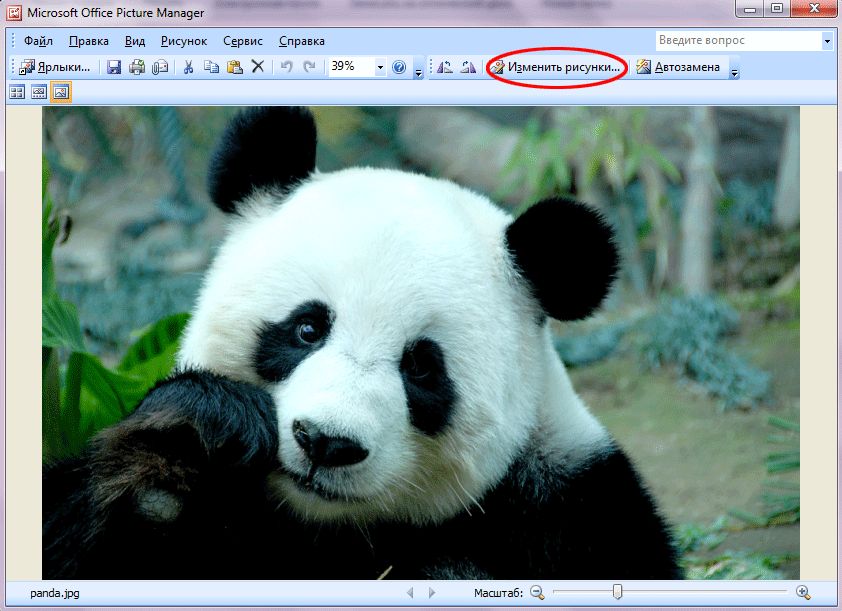Switch to Single Picture view mode
This screenshot has width=842, height=611.
61,92
